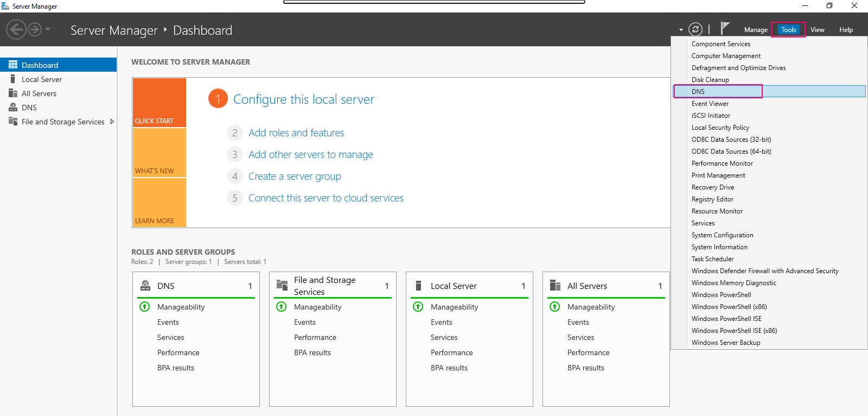Open the Manage menu
Image resolution: width=868 pixels, height=416 pixels.
756,30
